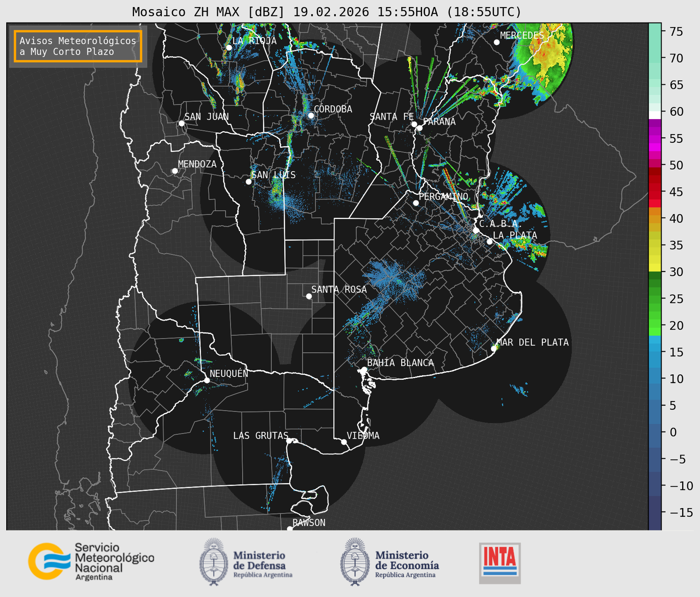Click the red INTA logo
700x597 pixels.
500,563
